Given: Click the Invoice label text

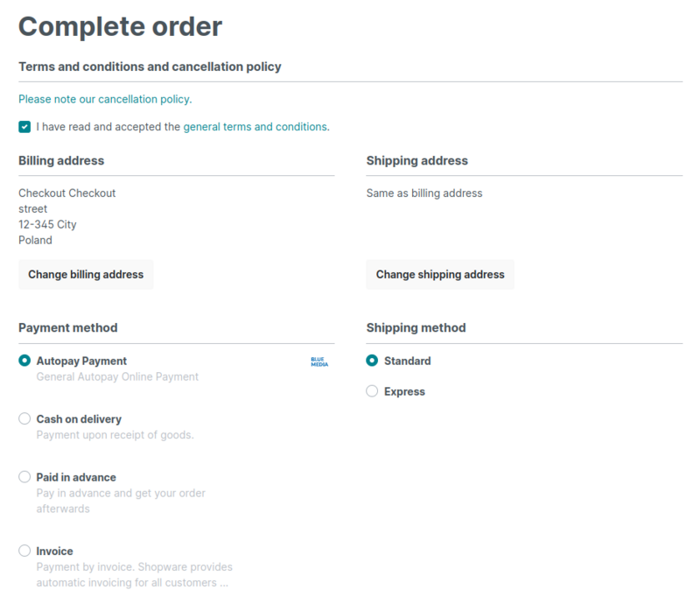Looking at the screenshot, I should click(54, 551).
